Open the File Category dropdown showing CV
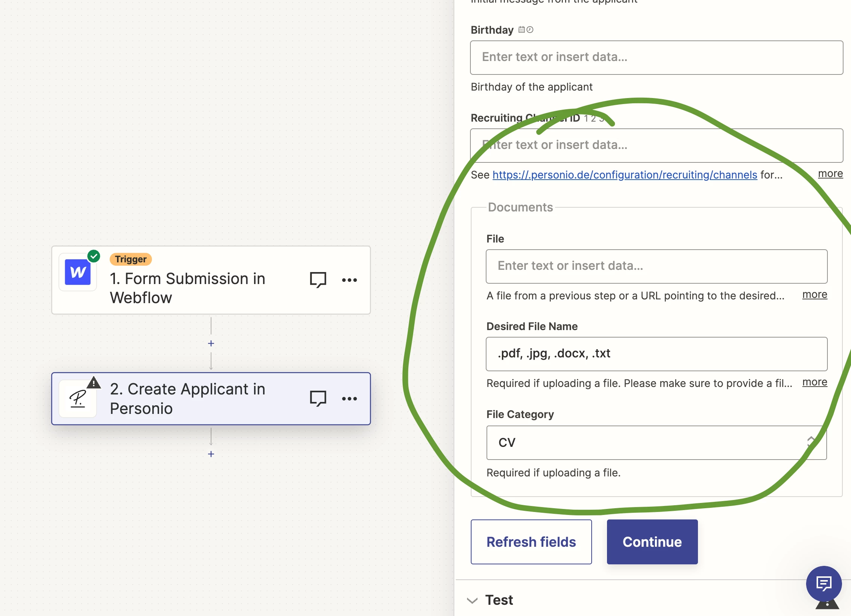This screenshot has height=616, width=851. click(x=656, y=443)
